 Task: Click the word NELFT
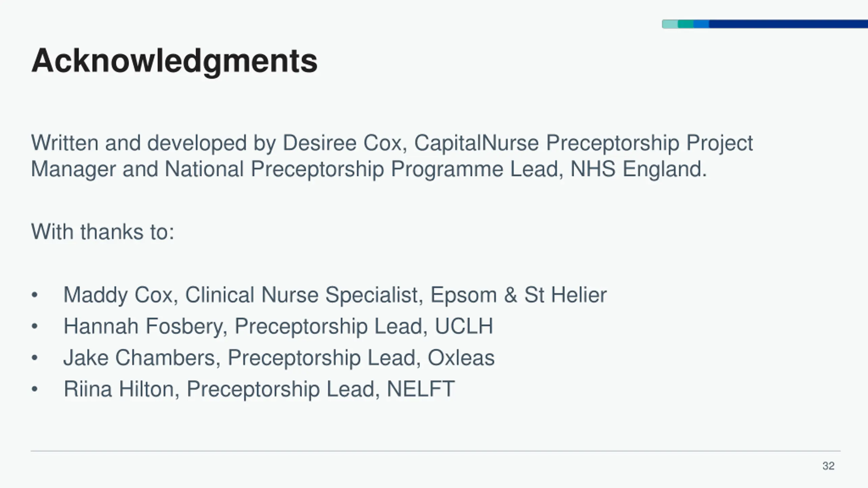coord(421,389)
